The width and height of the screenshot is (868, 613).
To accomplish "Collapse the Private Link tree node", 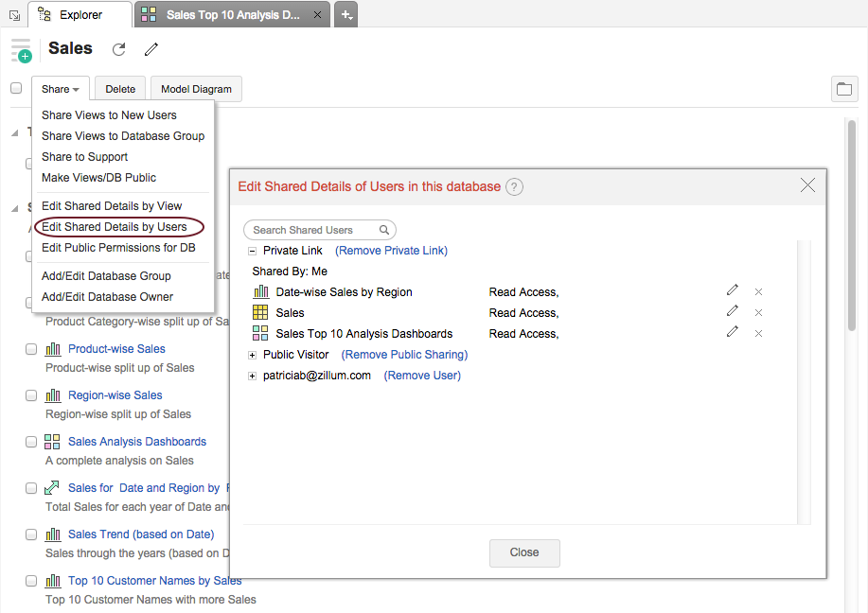I will point(253,252).
